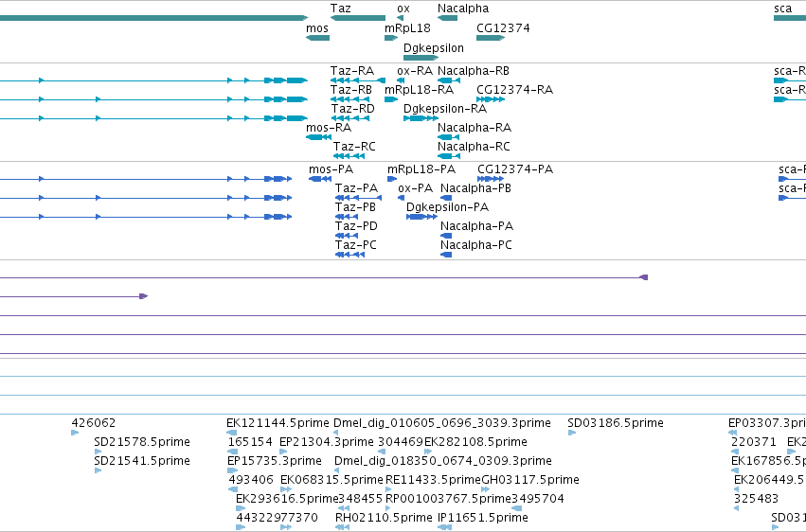Select protein mos-PA

pyautogui.click(x=331, y=169)
